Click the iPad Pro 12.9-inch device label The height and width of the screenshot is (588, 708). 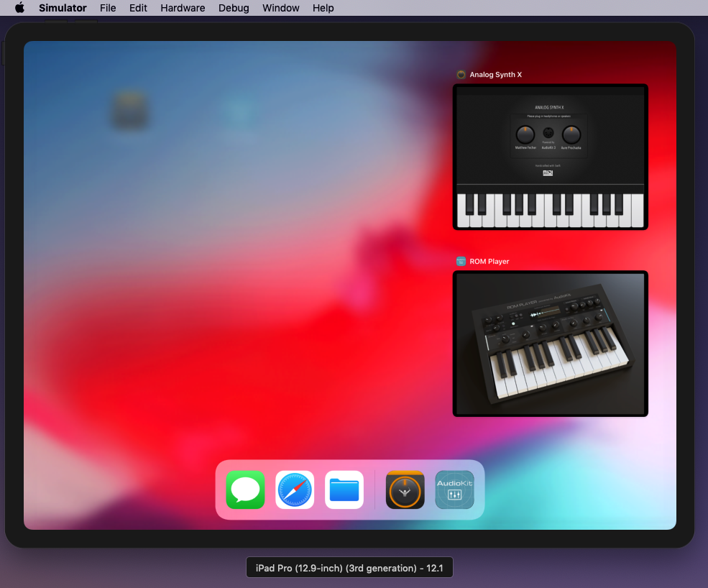(349, 568)
